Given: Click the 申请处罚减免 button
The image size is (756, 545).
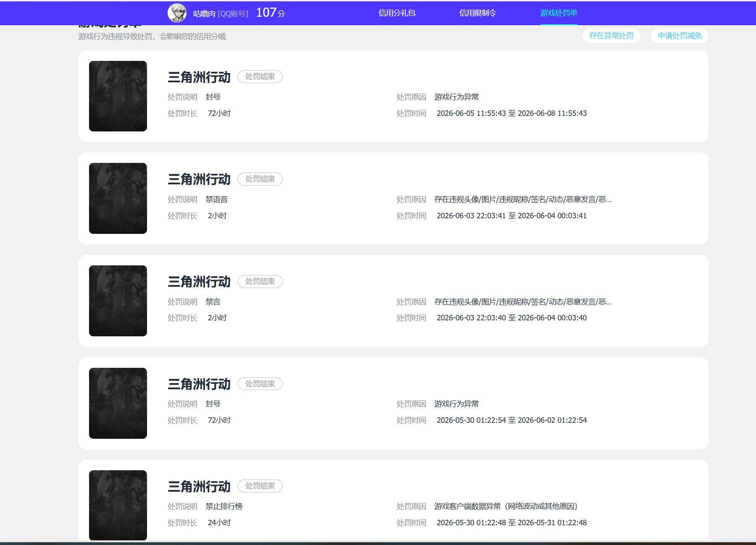Looking at the screenshot, I should point(680,36).
